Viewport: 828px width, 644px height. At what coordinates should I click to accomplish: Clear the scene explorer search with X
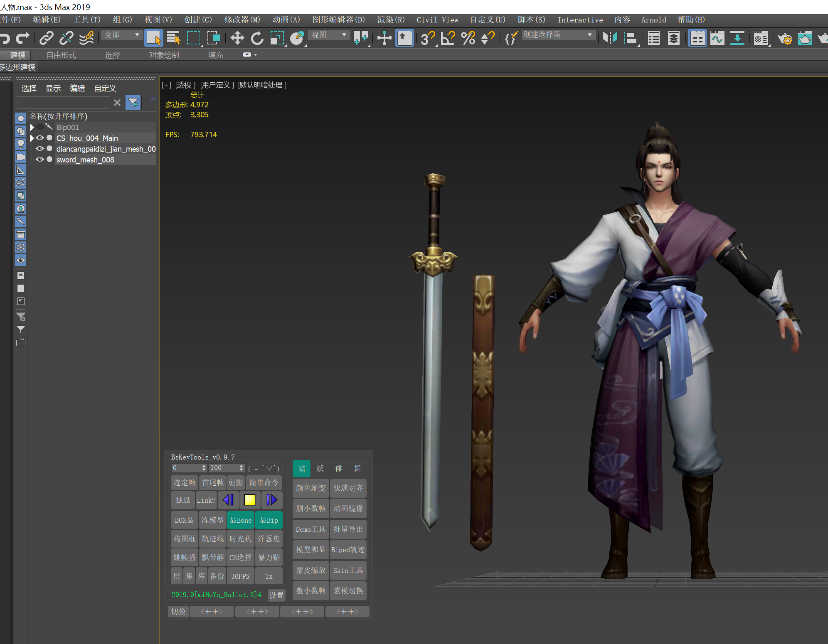[x=117, y=103]
